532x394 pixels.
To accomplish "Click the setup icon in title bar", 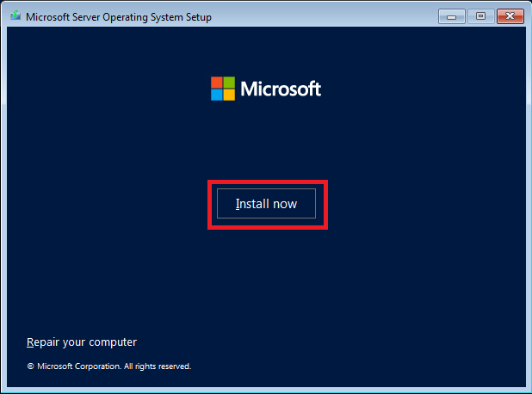I will pos(15,17).
